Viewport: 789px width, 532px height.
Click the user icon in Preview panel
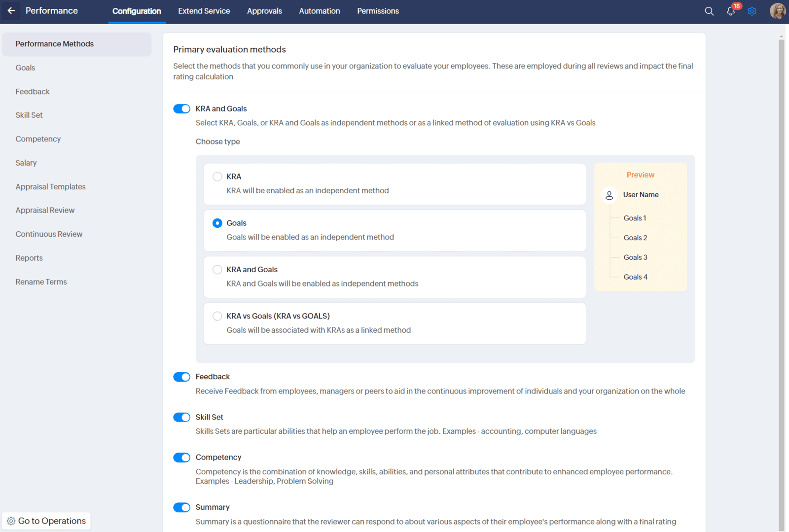pos(610,195)
